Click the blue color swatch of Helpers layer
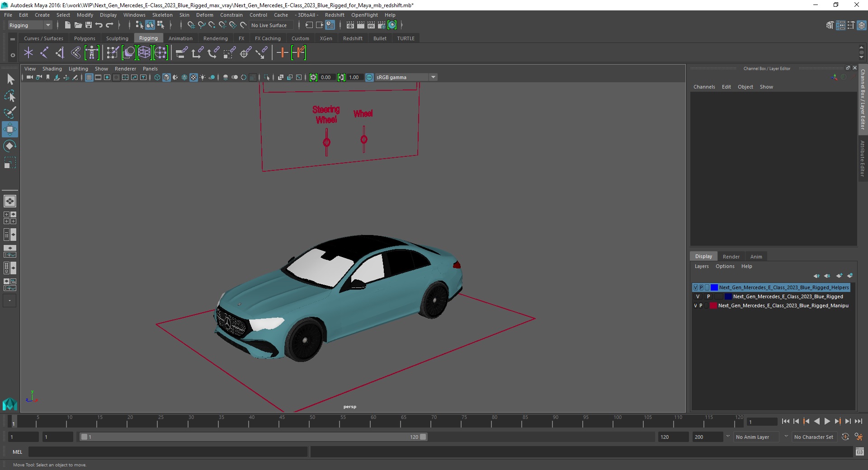 tap(714, 287)
